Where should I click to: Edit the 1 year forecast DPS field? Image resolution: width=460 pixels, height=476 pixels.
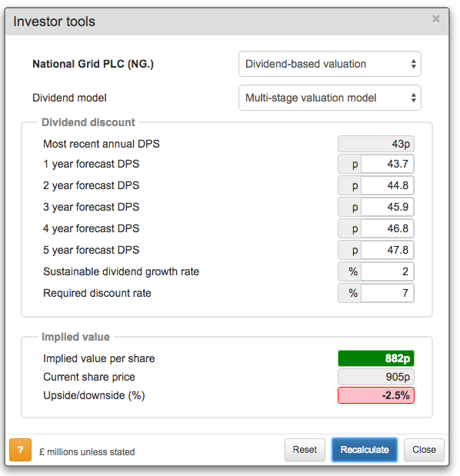387,164
